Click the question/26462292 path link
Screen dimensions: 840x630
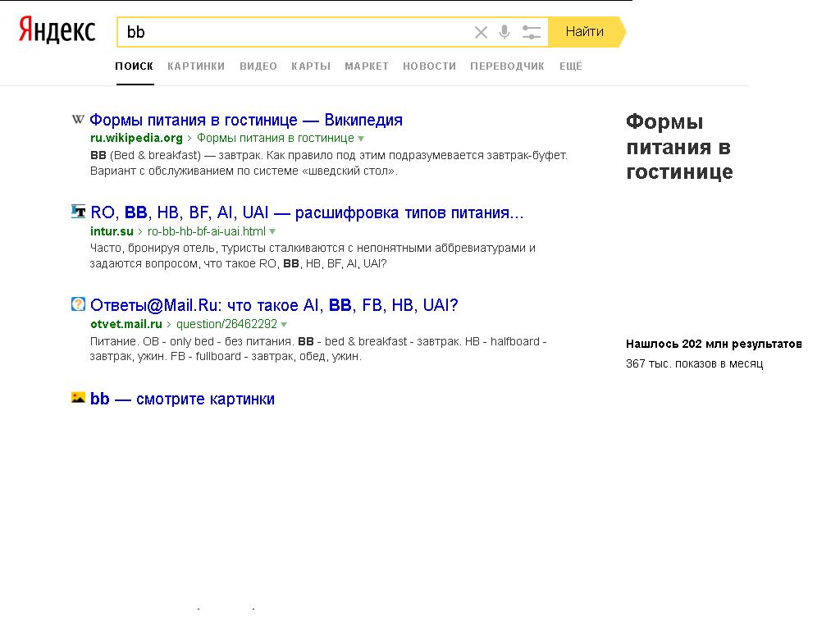click(226, 324)
